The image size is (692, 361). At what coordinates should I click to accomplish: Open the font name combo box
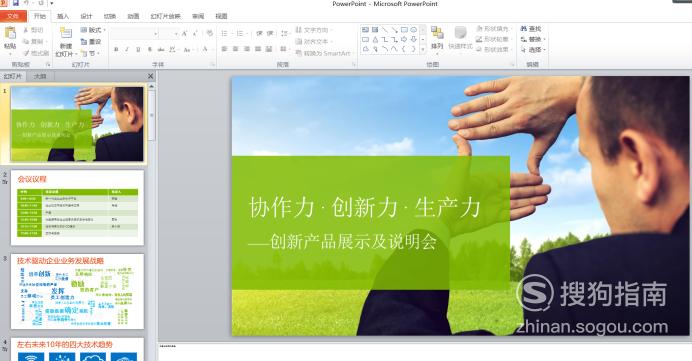(135, 34)
